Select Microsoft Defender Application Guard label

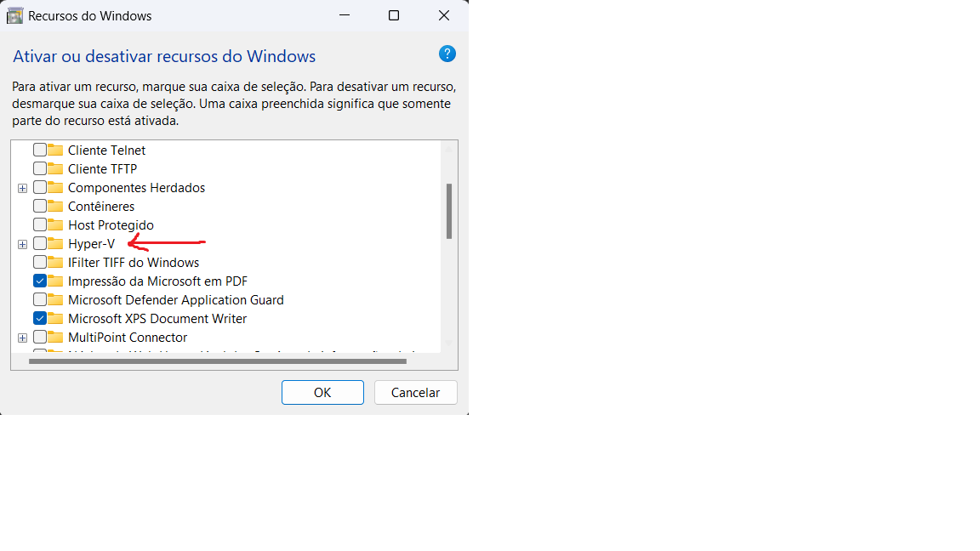coord(175,300)
